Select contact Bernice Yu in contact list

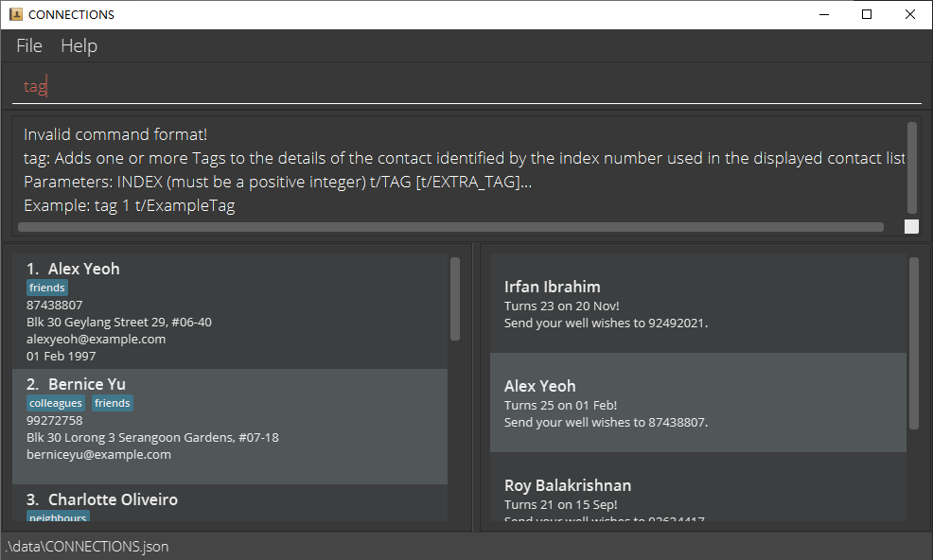[x=230, y=427]
